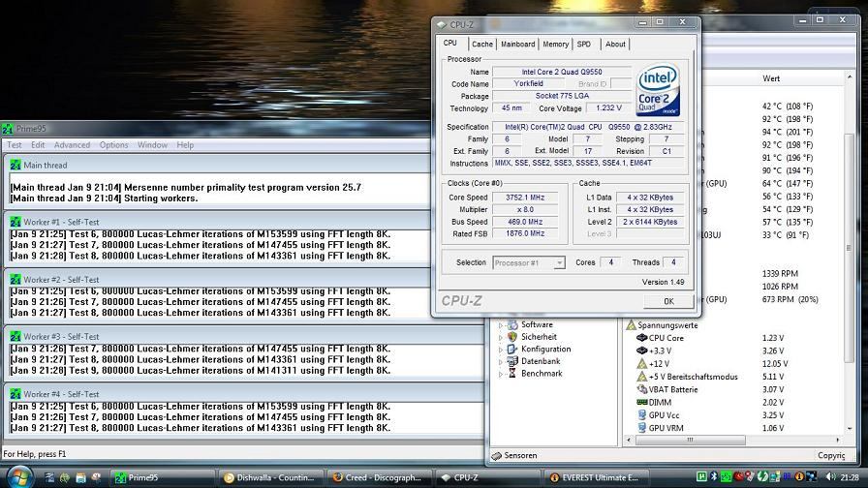This screenshot has height=488, width=868.
Task: Click the Sensoren status bar icon
Action: tap(497, 455)
